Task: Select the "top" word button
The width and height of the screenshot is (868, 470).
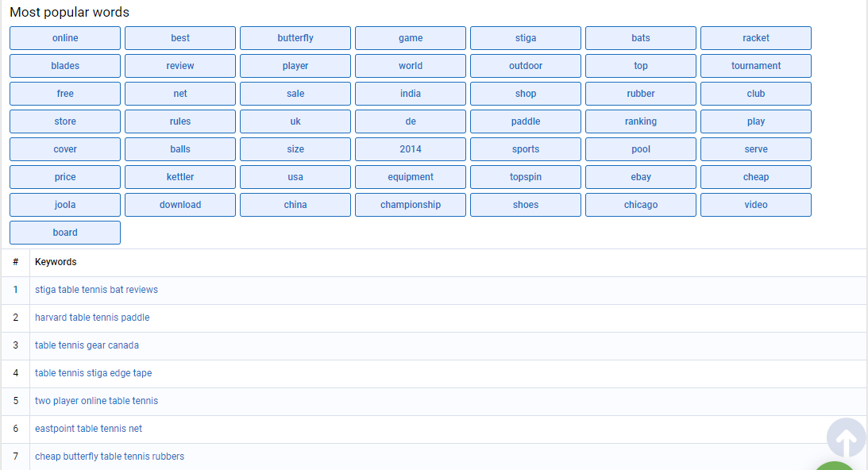Action: click(x=641, y=66)
